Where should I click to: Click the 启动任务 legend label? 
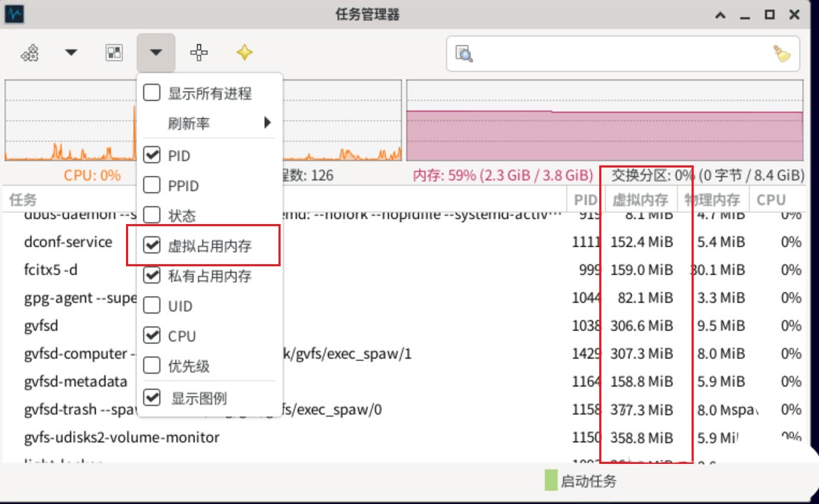pos(588,480)
